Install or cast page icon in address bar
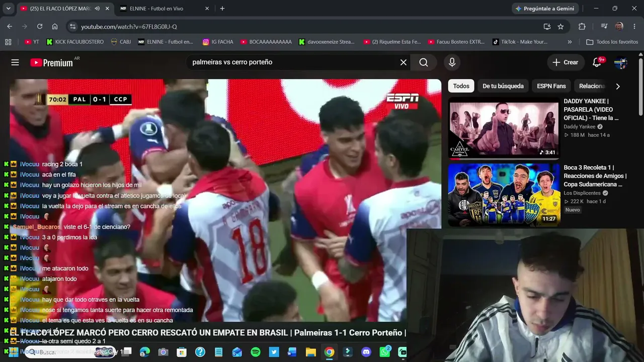The width and height of the screenshot is (644, 362). point(547,26)
